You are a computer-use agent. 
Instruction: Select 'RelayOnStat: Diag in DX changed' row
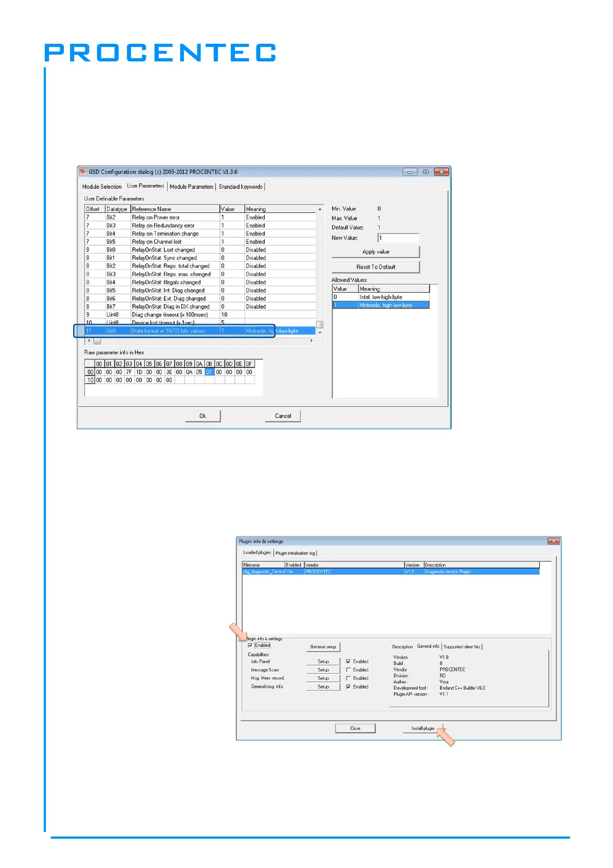coord(200,307)
